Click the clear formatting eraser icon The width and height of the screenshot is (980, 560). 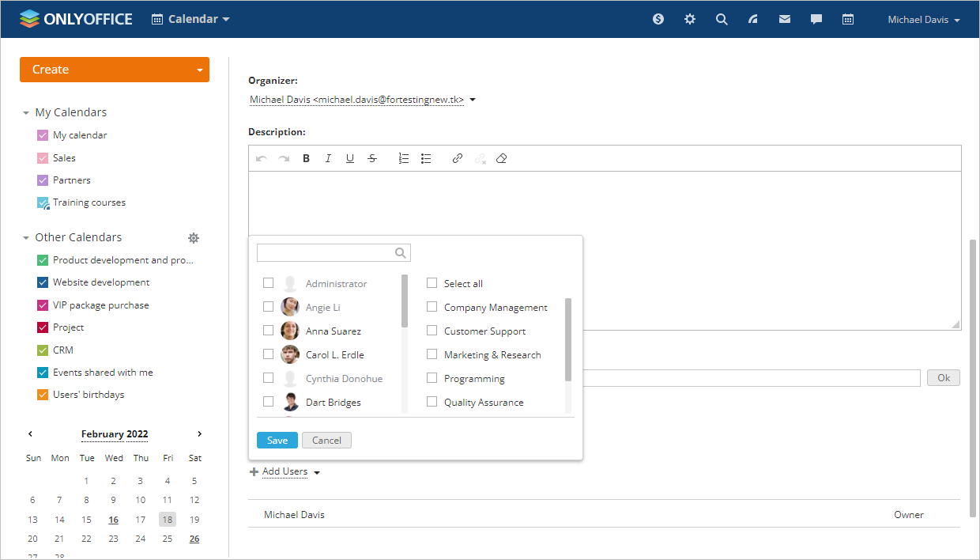[501, 159]
